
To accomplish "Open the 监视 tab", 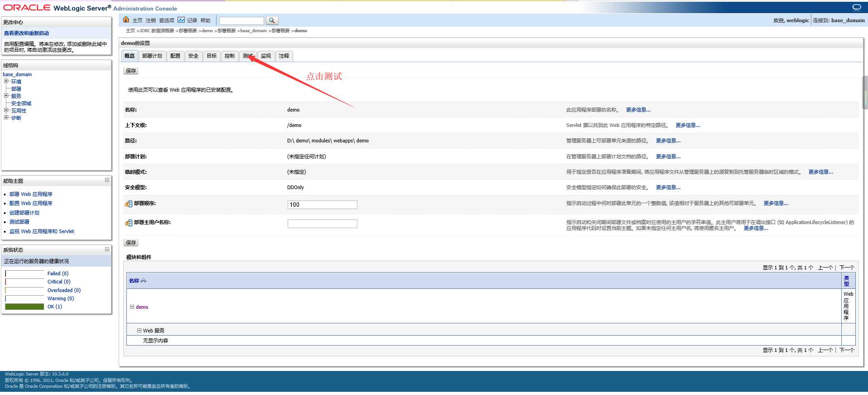I will (266, 56).
